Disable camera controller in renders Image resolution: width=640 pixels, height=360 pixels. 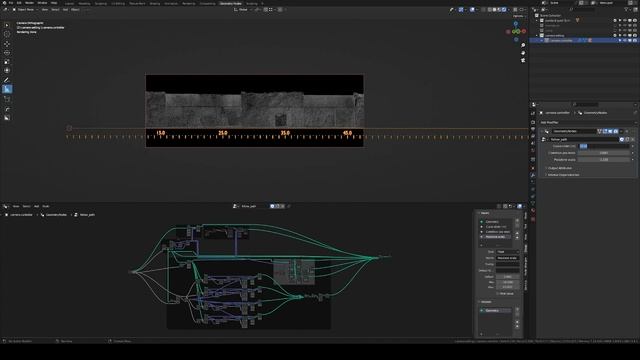coord(635,40)
